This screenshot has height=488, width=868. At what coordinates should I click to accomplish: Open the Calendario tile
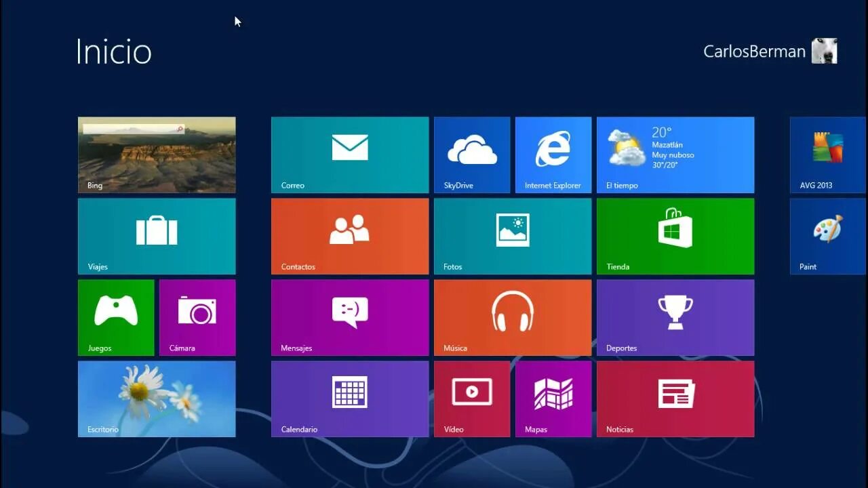tap(350, 399)
